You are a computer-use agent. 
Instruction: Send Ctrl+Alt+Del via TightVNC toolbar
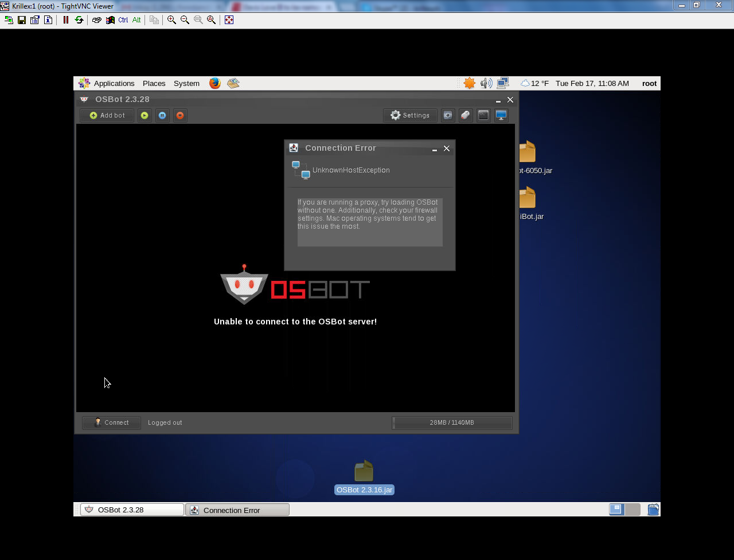click(x=96, y=19)
